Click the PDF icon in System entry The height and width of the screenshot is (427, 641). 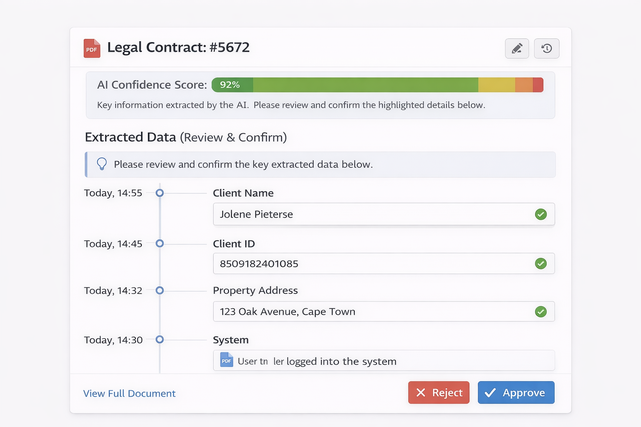pos(226,360)
